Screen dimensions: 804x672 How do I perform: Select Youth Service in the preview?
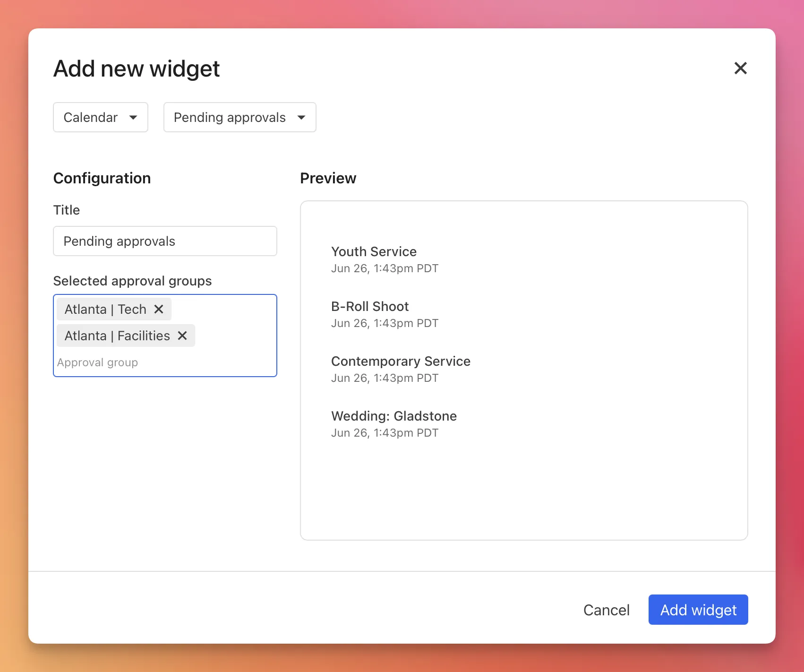(x=374, y=251)
